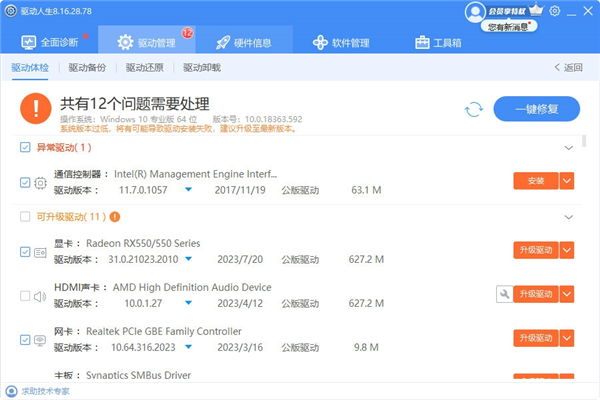Click 升级驱动 for Radeon RX550

[536, 250]
